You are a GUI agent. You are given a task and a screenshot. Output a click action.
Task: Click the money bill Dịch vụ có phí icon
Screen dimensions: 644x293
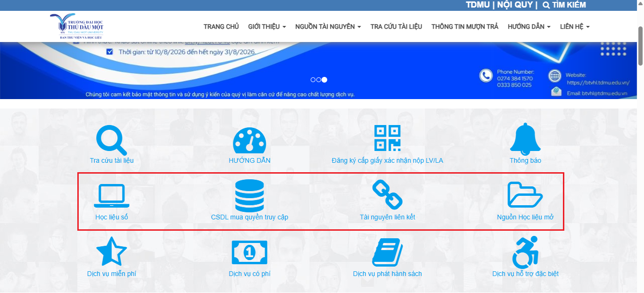(x=249, y=252)
